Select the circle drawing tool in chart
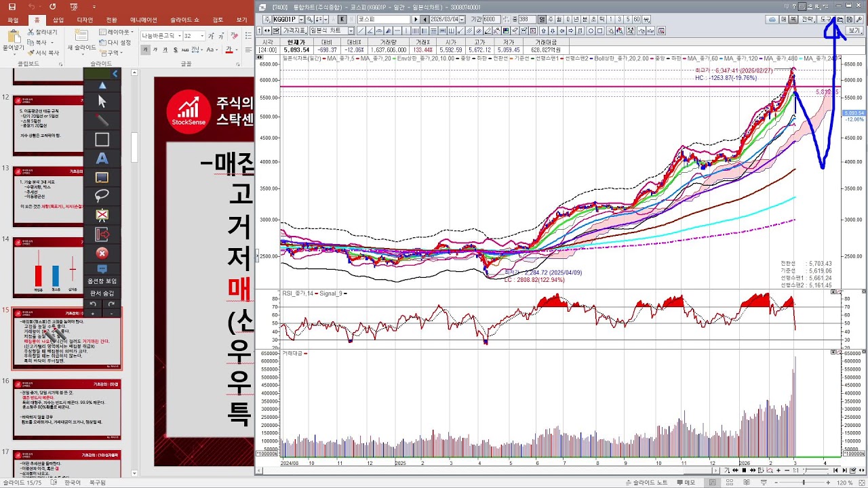Viewport: 868px width, 488px height. (x=591, y=31)
